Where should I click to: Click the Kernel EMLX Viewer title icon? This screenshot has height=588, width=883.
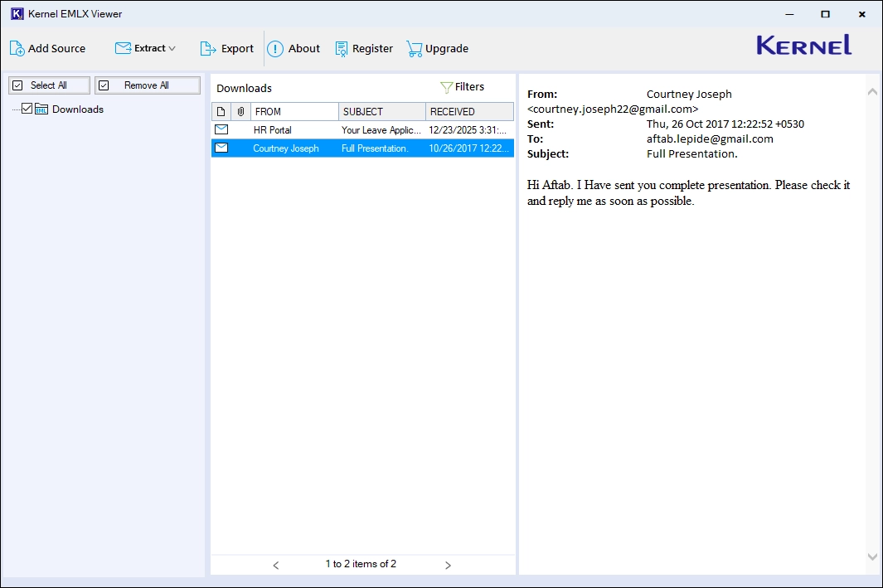click(17, 13)
